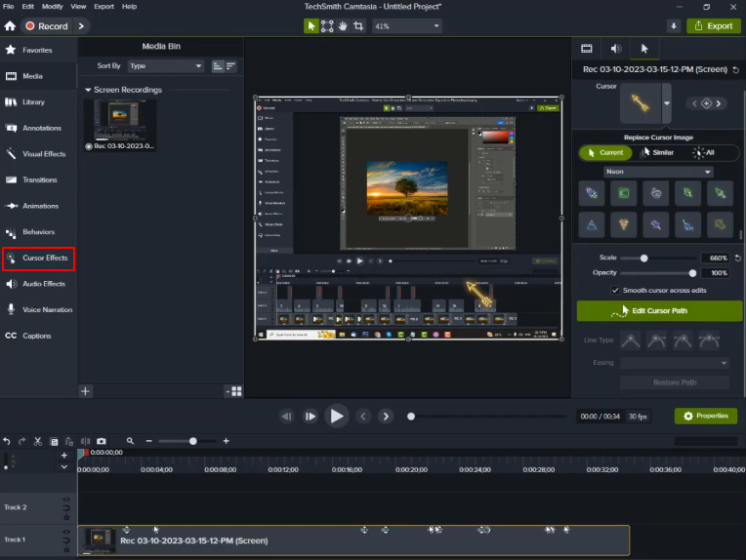Expand the Neon cursor set dropdown
This screenshot has width=746, height=560.
657,172
